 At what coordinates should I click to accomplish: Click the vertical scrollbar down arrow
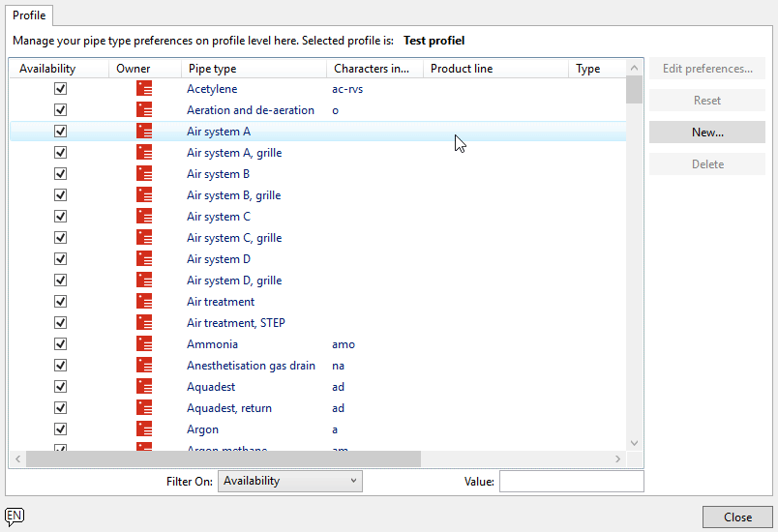pos(634,443)
